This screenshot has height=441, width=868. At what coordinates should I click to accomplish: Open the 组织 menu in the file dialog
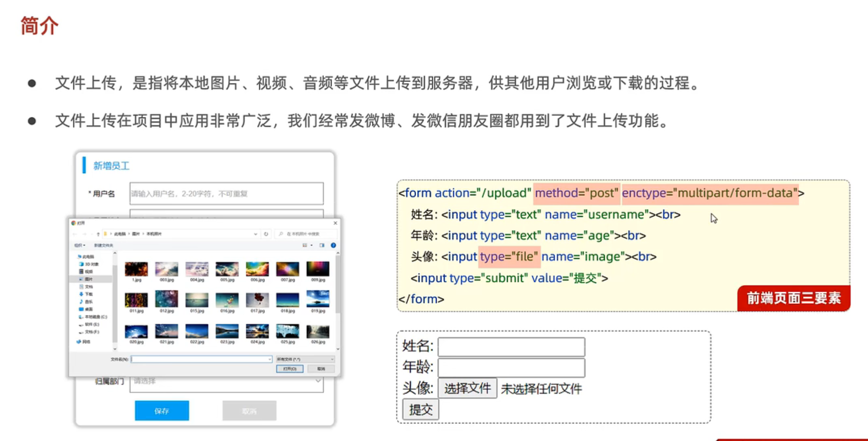[79, 245]
